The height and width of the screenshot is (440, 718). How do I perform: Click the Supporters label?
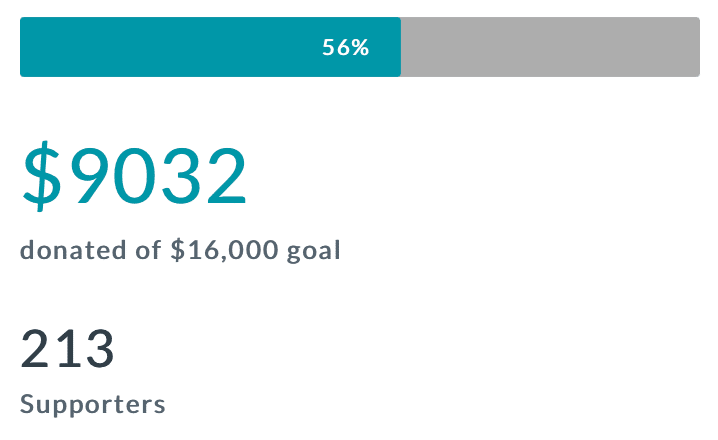[x=93, y=405]
